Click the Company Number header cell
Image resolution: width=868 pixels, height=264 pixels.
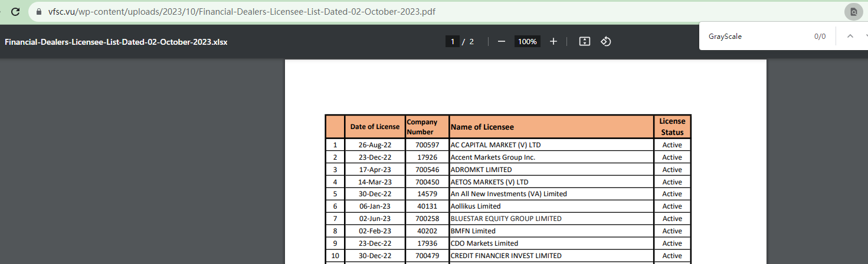[x=427, y=127]
